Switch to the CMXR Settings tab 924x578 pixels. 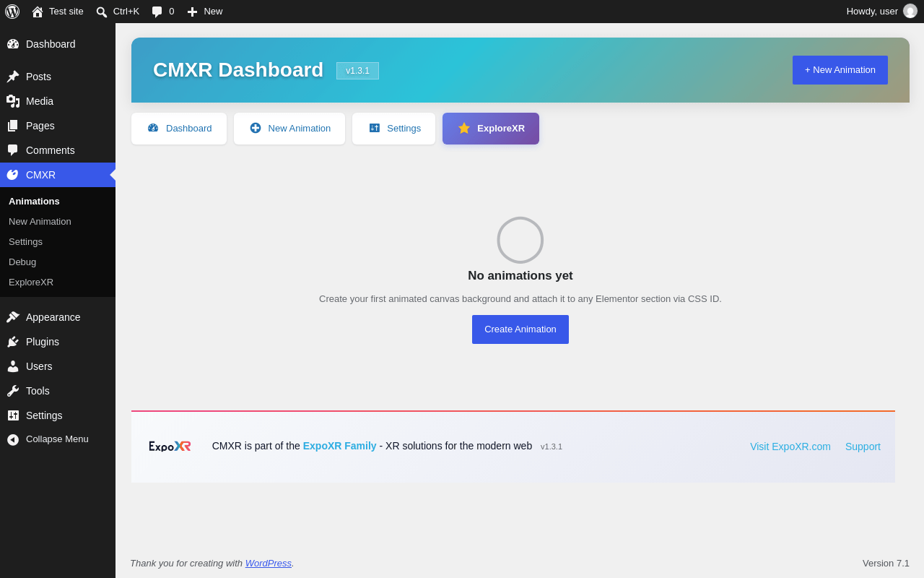point(393,129)
